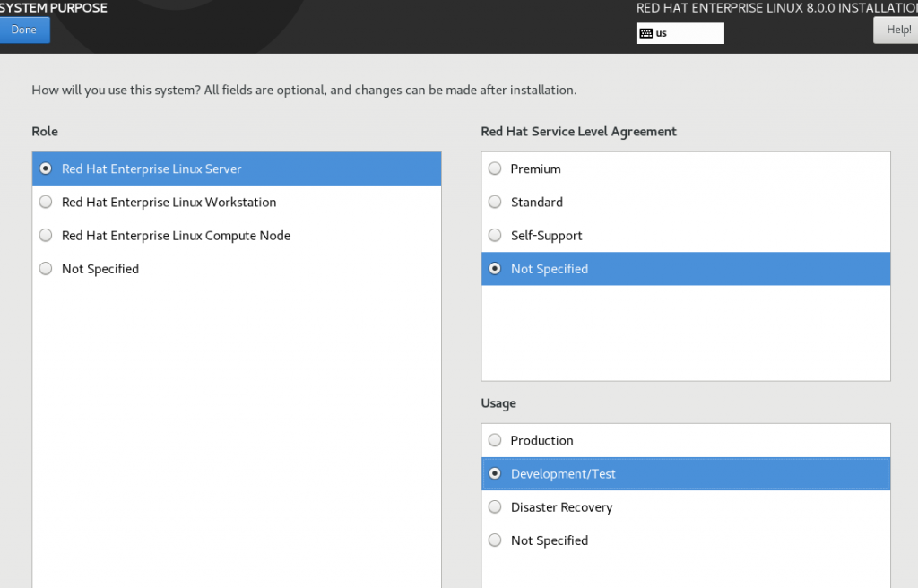Set Service Level Agreement to Not Specified
The height and width of the screenshot is (588, 918).
click(549, 269)
